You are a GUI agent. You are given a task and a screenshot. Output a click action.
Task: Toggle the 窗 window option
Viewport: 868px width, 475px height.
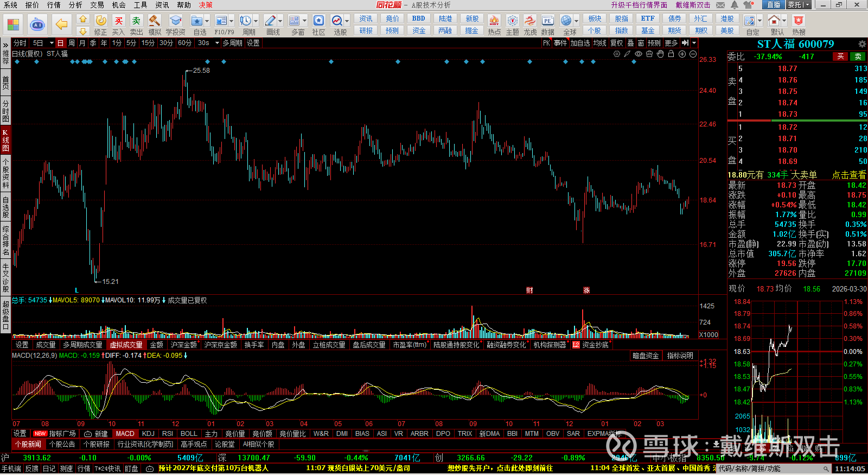(641, 43)
